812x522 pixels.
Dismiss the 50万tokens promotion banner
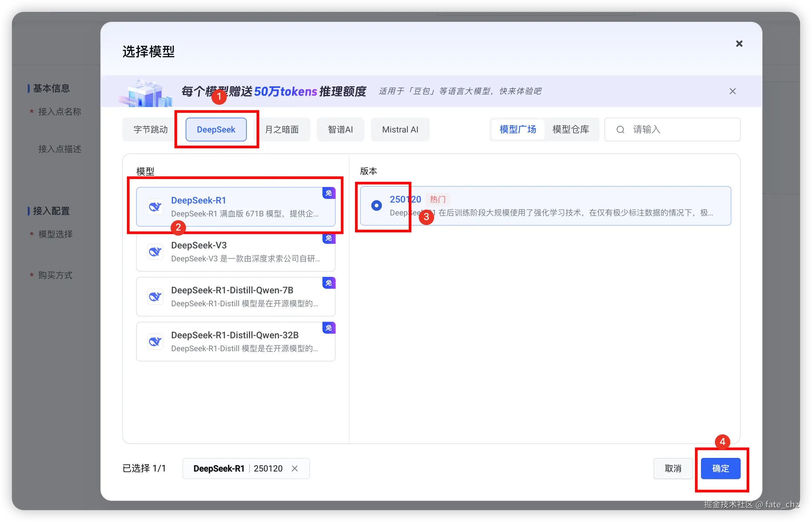click(732, 91)
